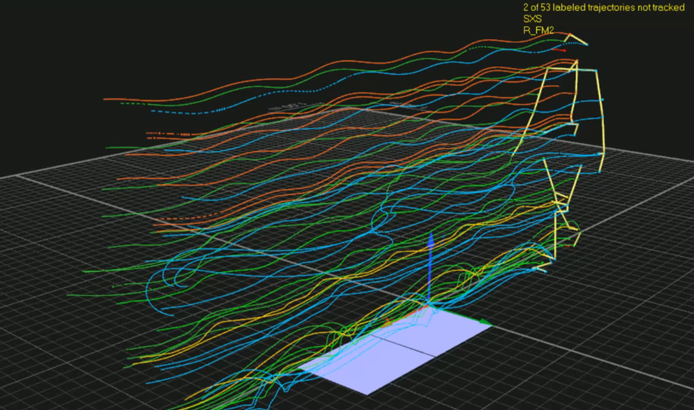Select the R_FM2 untracked trajectory label
Image resolution: width=694 pixels, height=410 pixels.
[538, 31]
